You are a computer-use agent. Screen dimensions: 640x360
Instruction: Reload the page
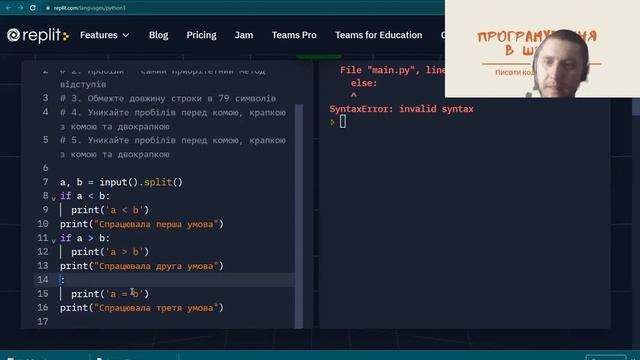33,8
